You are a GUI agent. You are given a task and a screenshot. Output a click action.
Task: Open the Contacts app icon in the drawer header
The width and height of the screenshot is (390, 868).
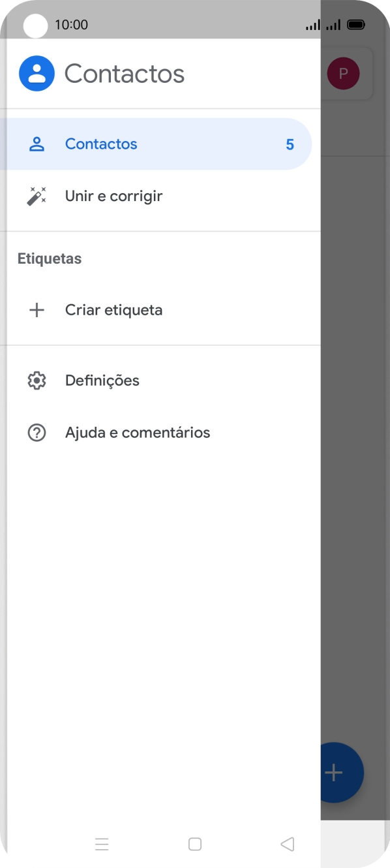[37, 73]
